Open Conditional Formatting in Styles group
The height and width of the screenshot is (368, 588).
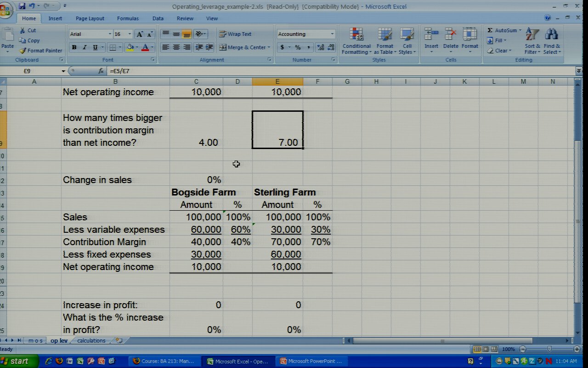[356, 41]
